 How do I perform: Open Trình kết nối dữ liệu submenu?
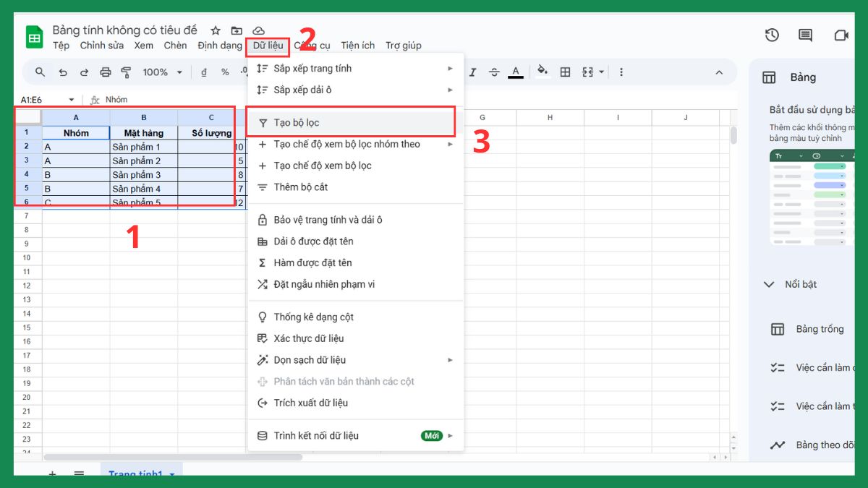356,436
